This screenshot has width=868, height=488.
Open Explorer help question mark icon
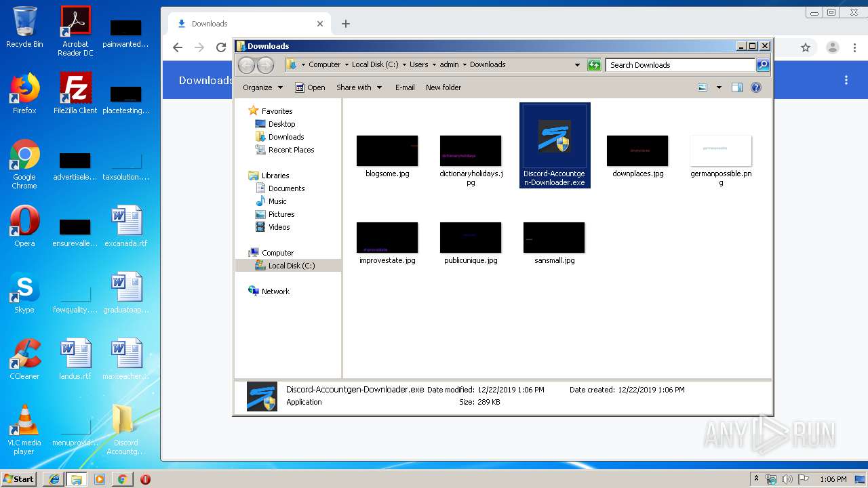(x=756, y=87)
